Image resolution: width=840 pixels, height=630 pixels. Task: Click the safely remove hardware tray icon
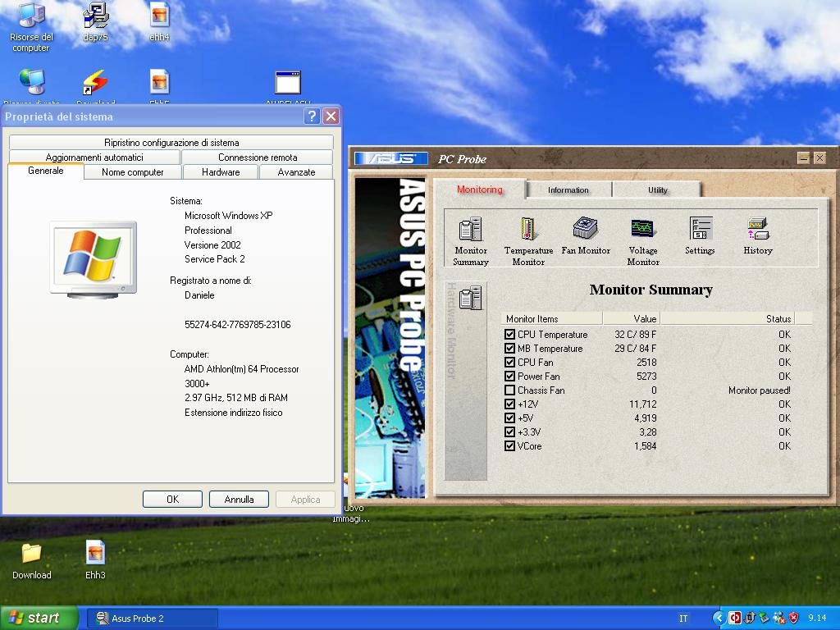[764, 618]
